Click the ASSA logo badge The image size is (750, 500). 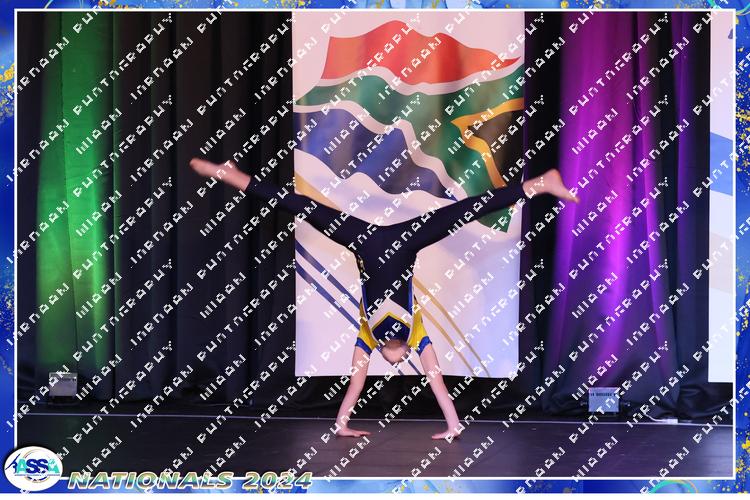tap(33, 469)
